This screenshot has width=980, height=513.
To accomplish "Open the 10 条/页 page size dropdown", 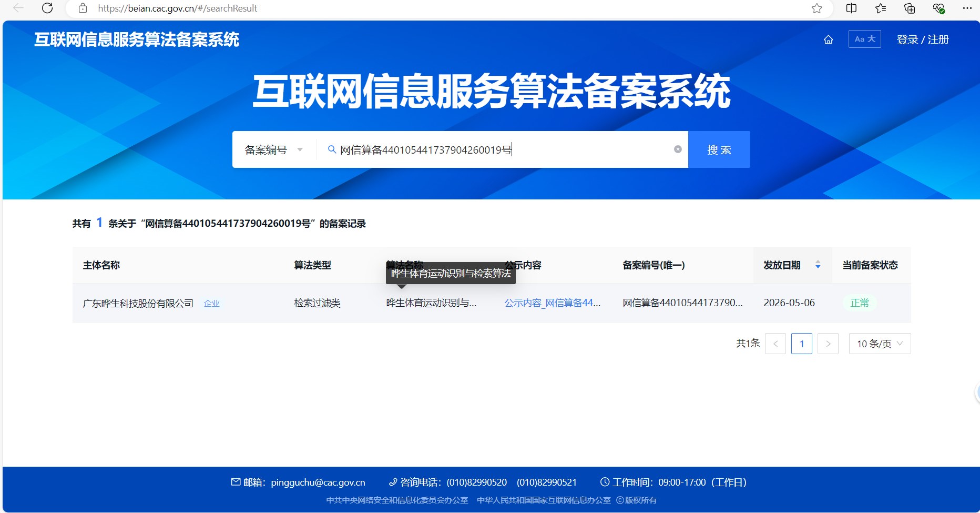I will click(x=880, y=344).
